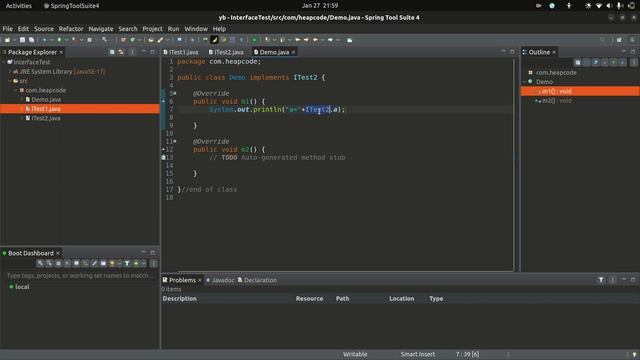Expand JRE System Library node

[x=10, y=71]
